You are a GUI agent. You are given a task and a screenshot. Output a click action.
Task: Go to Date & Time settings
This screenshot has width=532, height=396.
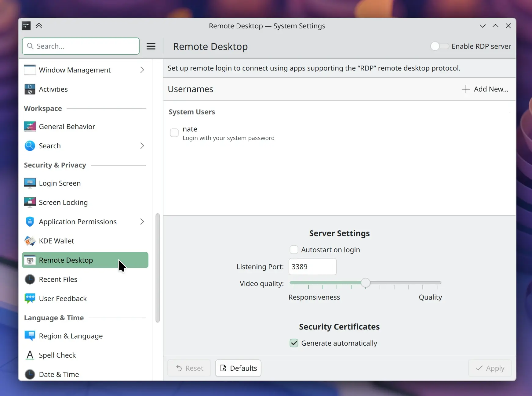[59, 374]
